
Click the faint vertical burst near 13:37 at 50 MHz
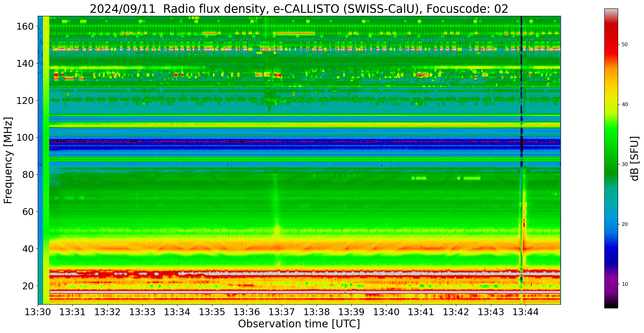tap(277, 230)
